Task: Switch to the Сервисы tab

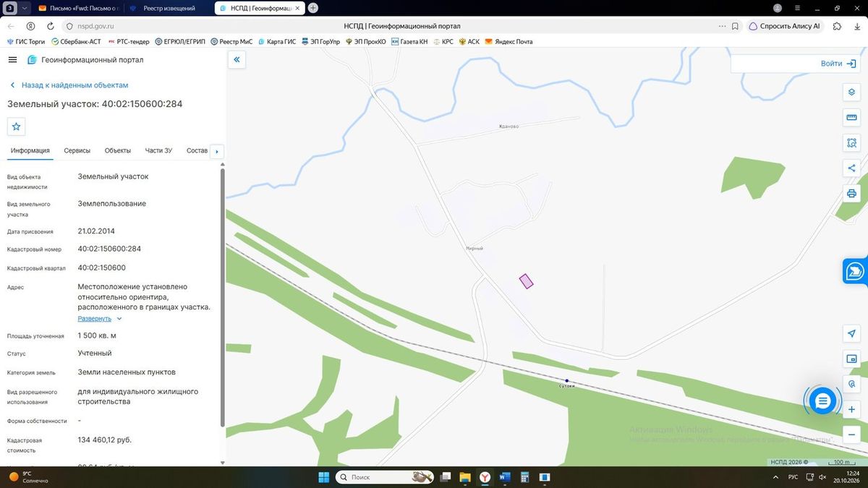Action: (77, 150)
